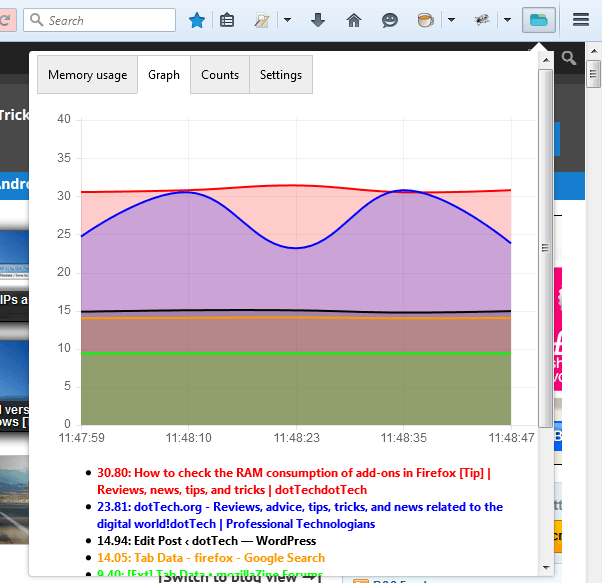
Task: Click the browser page scrollbar thumb
Action: tap(594, 74)
